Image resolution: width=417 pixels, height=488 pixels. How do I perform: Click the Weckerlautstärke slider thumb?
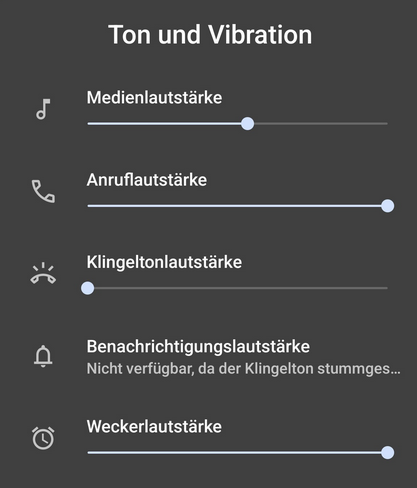point(387,453)
